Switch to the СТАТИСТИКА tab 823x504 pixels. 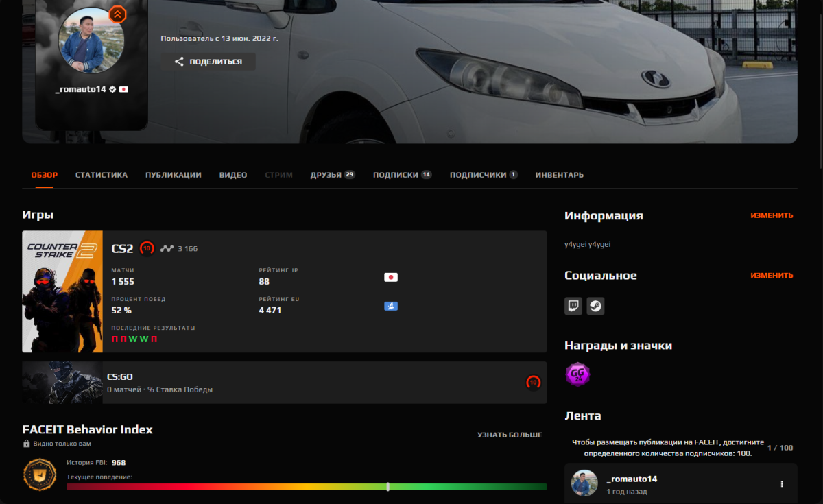pyautogui.click(x=102, y=175)
